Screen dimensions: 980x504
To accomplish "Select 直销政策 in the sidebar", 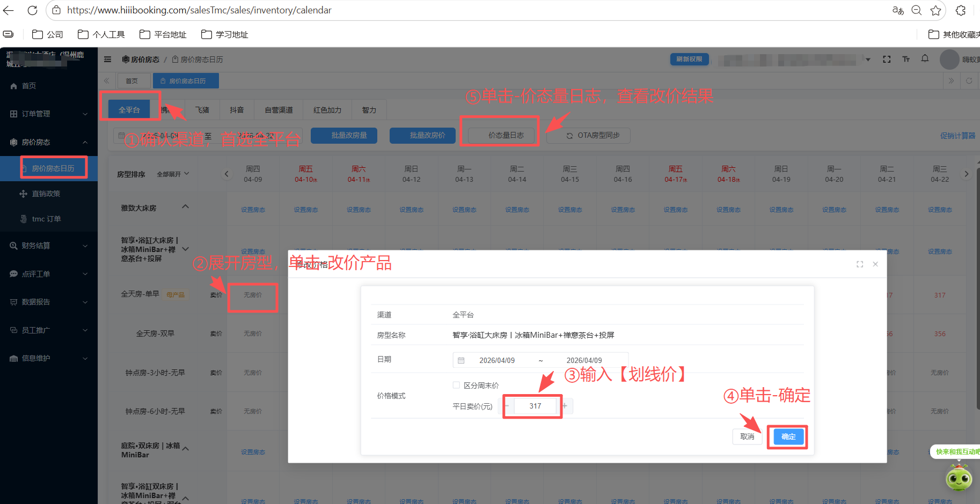I will coord(46,194).
